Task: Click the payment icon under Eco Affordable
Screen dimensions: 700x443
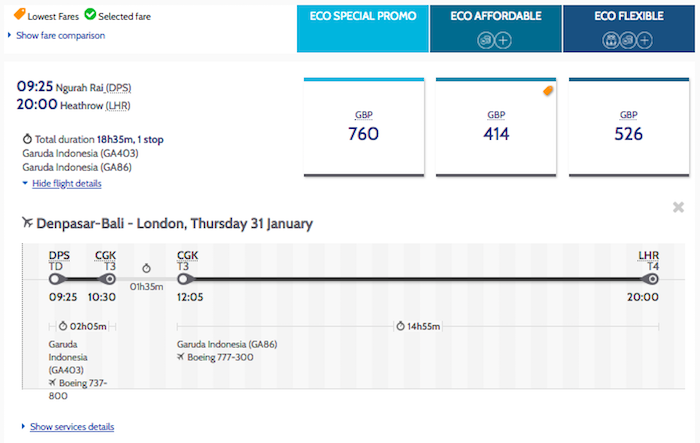Action: (x=485, y=40)
